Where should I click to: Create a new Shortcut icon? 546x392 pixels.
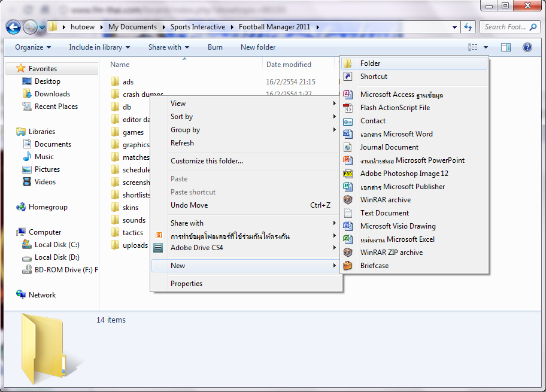point(347,77)
